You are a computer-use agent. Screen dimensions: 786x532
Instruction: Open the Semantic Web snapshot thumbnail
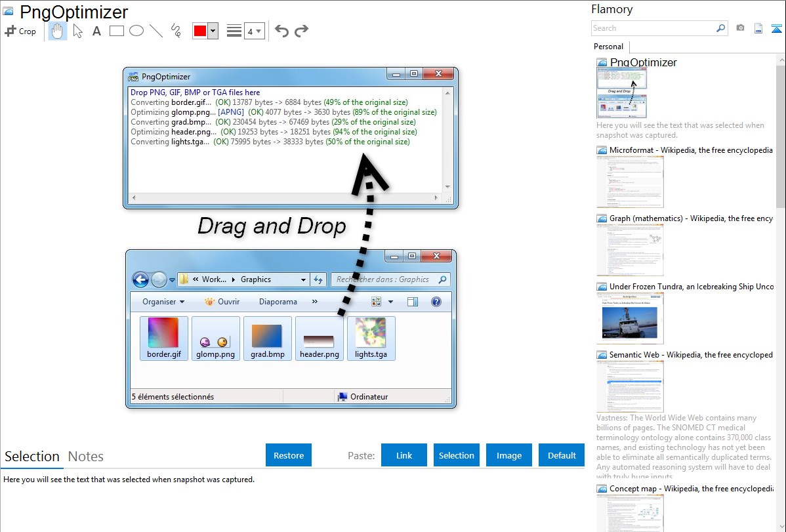[x=630, y=386]
